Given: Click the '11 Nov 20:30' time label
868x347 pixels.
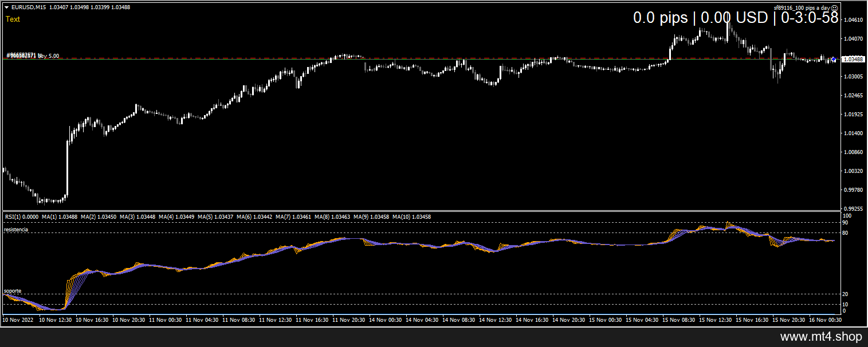Looking at the screenshot, I should pyautogui.click(x=348, y=320).
